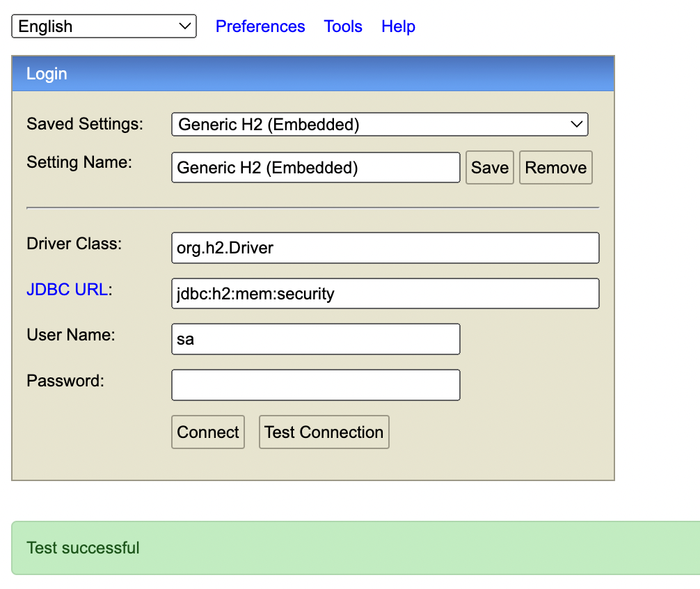
Task: Focus the User Name field
Action: tap(316, 339)
